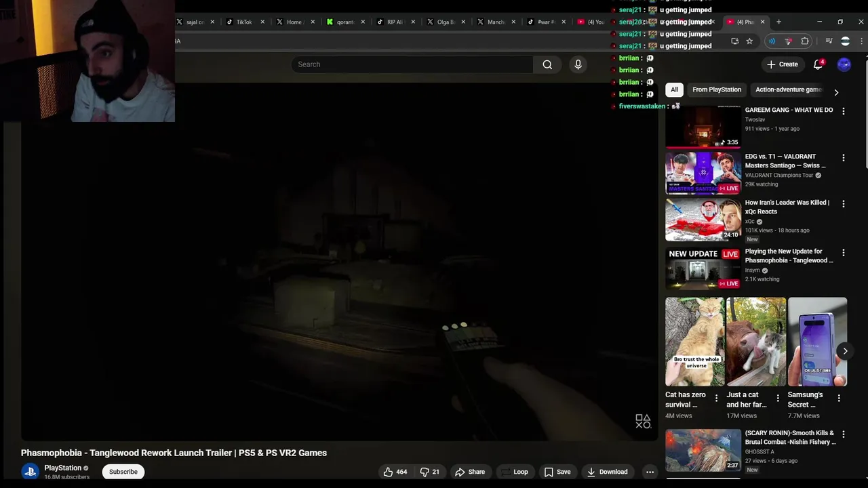Click in the YouTube search field
Screen dimensions: 868x488
[412, 64]
